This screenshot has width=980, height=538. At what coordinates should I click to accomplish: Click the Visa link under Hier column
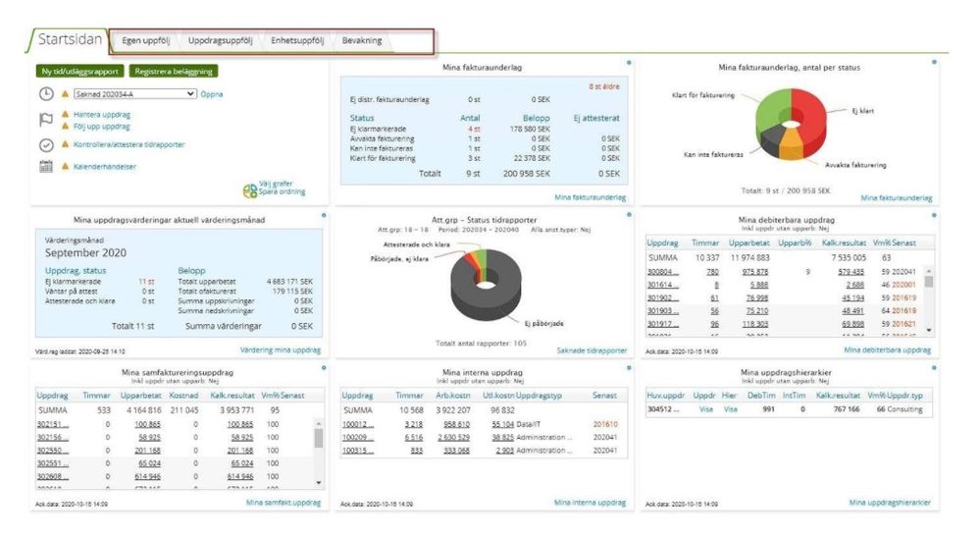(730, 409)
